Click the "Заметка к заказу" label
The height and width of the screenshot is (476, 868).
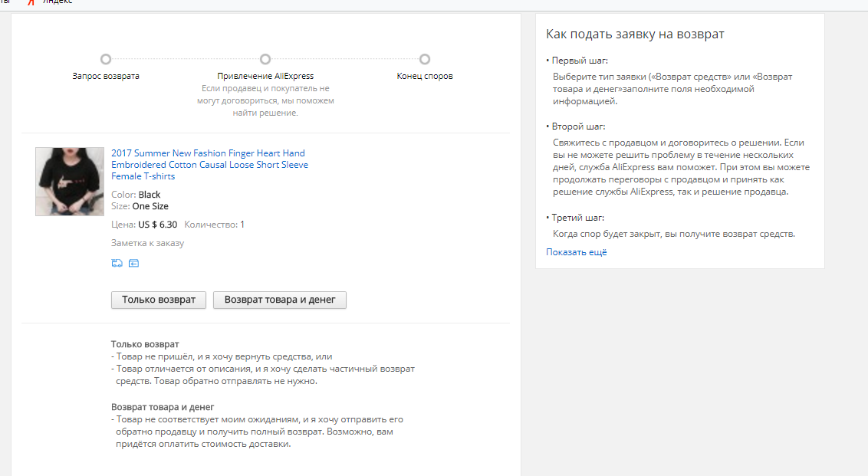tap(147, 243)
